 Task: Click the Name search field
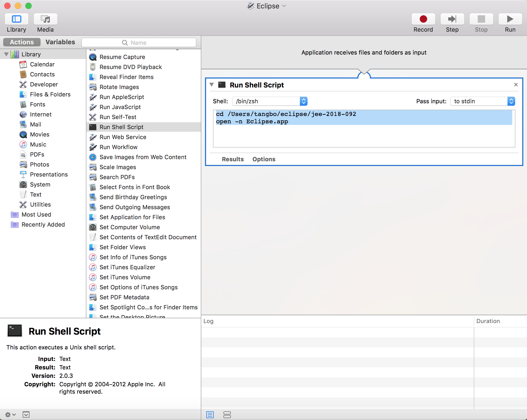(x=139, y=42)
